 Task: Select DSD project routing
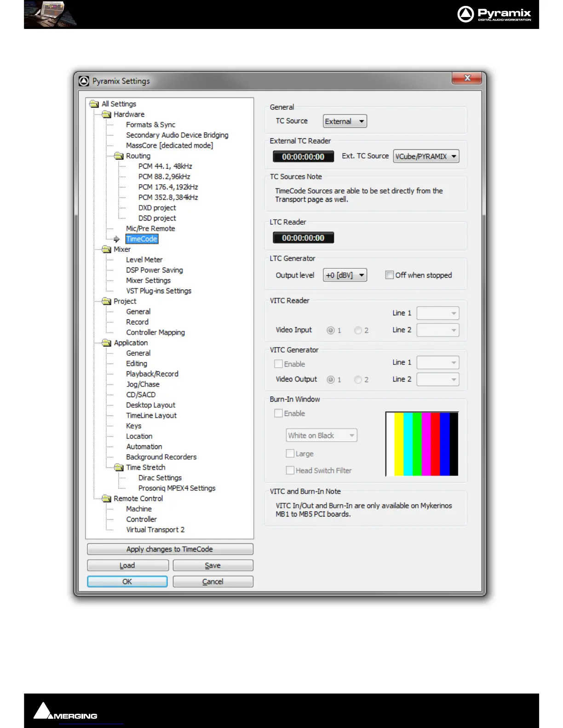157,218
